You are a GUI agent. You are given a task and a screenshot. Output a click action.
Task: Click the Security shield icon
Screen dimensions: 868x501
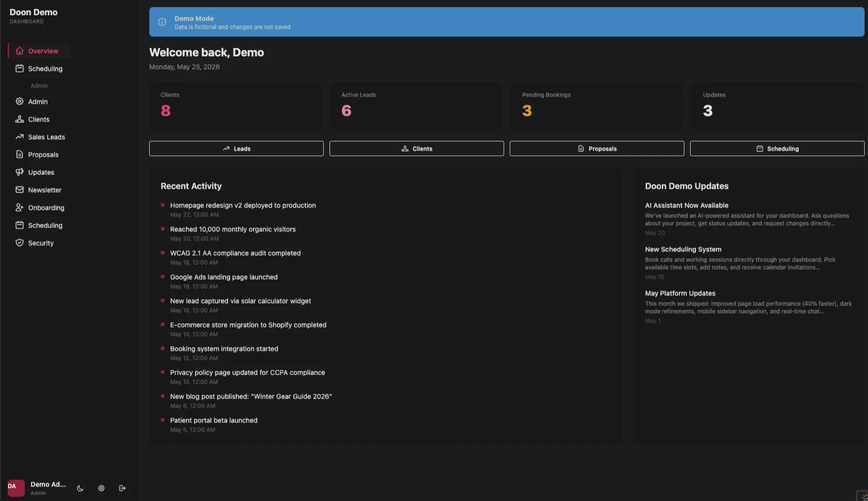click(x=19, y=243)
